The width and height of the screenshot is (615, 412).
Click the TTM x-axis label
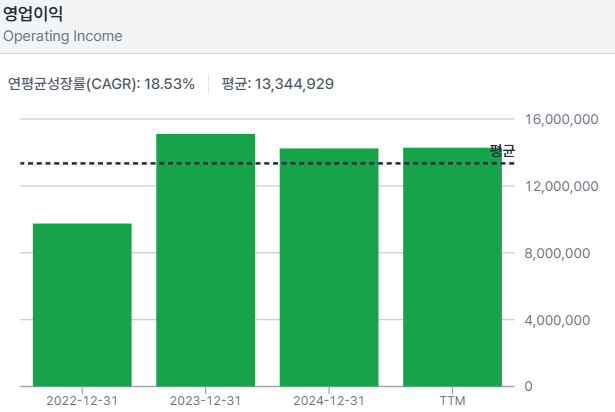point(452,401)
